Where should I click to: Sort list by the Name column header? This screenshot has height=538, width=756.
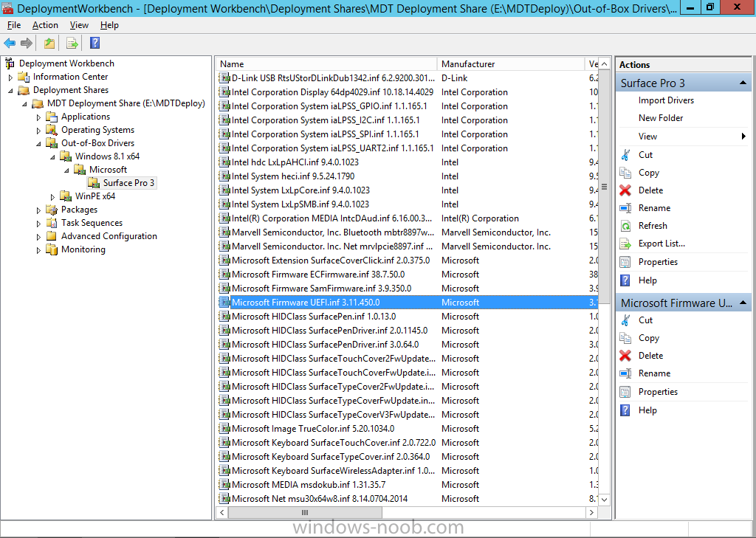pyautogui.click(x=326, y=63)
